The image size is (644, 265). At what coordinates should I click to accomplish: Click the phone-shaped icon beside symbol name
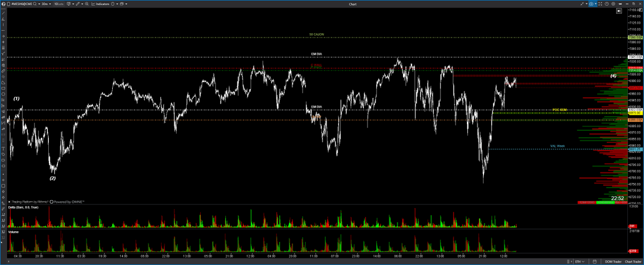pyautogui.click(x=9, y=4)
